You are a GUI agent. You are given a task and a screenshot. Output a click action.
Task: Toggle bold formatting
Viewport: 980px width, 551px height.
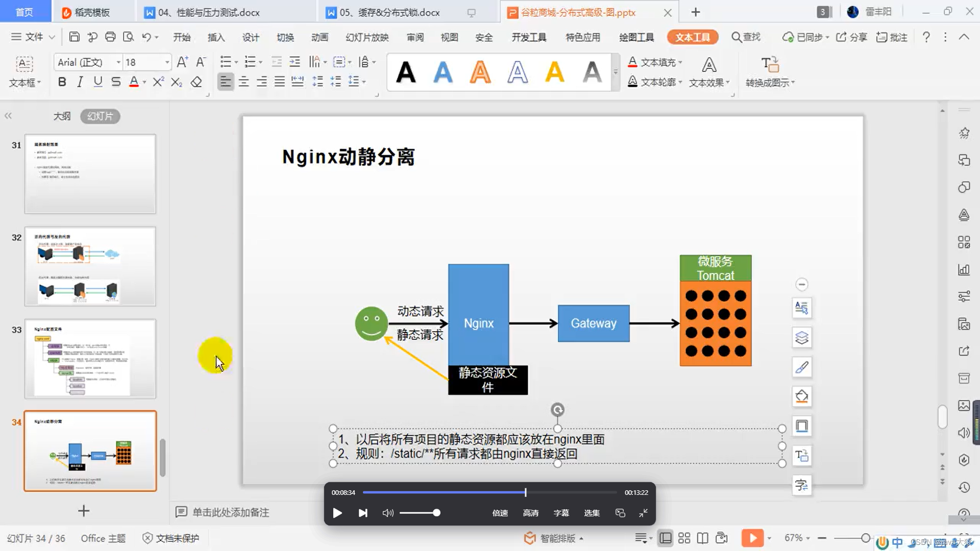62,82
